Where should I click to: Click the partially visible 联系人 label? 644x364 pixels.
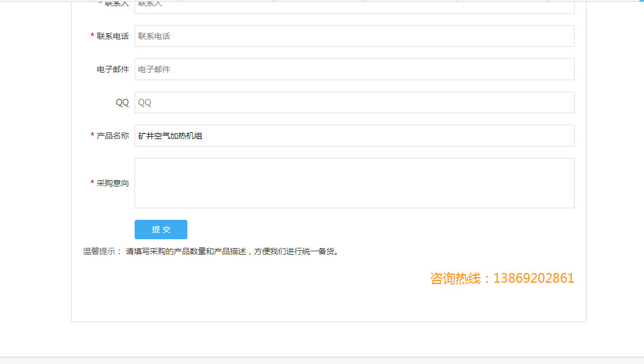117,4
